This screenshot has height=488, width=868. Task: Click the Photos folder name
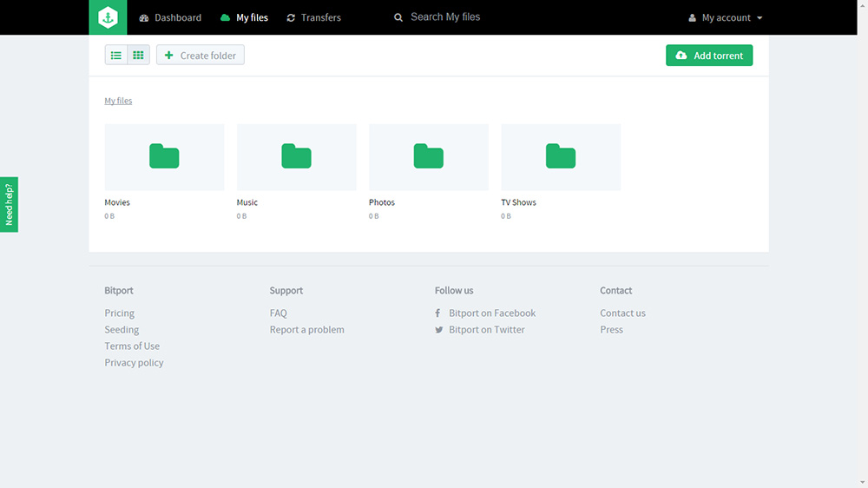coord(382,202)
